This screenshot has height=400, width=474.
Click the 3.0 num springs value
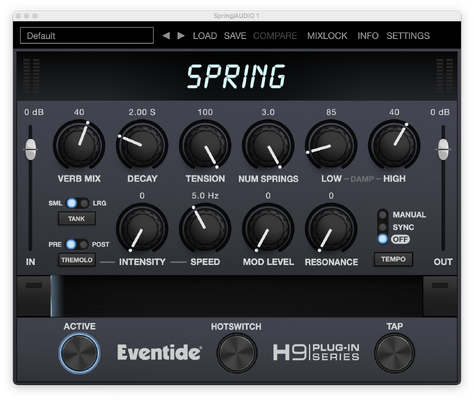pos(268,112)
